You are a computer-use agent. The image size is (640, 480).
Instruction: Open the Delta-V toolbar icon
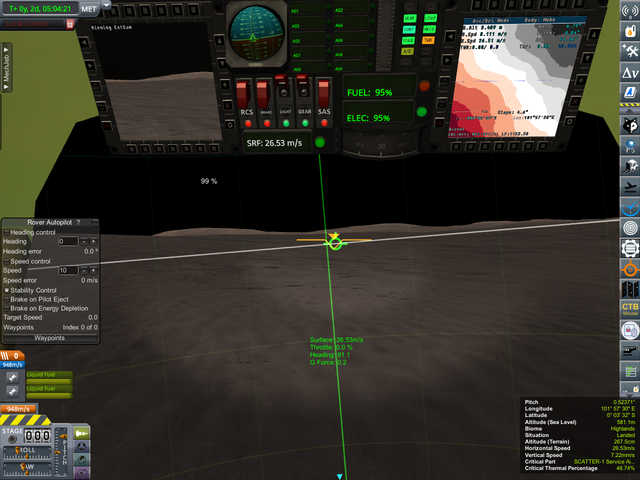point(630,71)
